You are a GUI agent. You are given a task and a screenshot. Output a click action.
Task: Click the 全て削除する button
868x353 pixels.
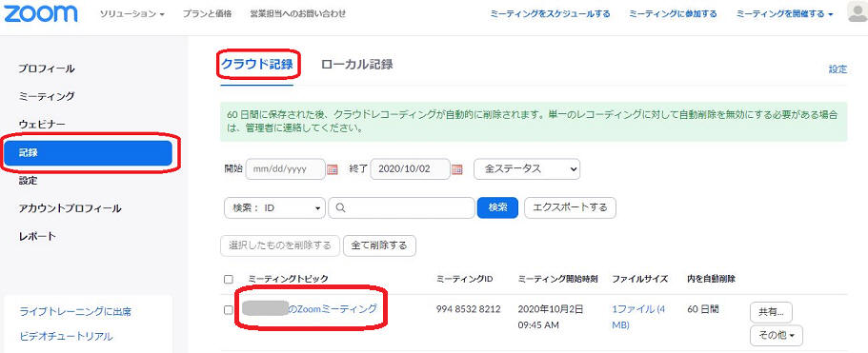tap(379, 245)
